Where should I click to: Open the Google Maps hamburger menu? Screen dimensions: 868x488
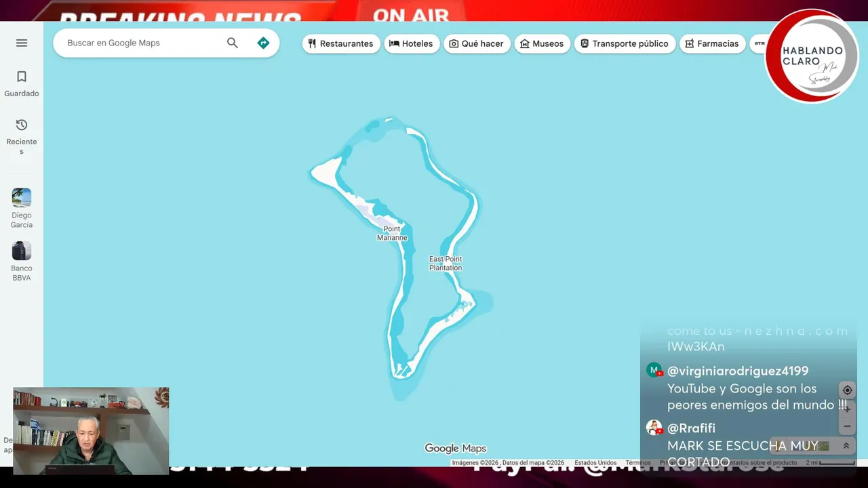(x=22, y=43)
